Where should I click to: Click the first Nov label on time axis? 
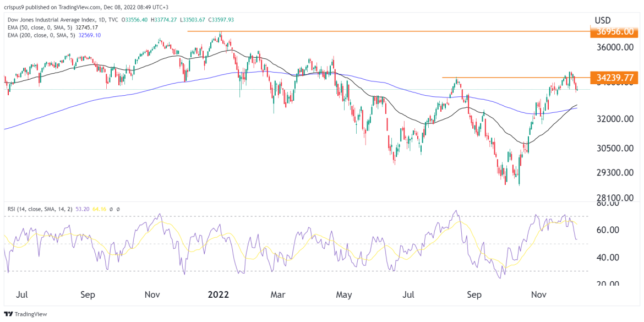click(152, 295)
